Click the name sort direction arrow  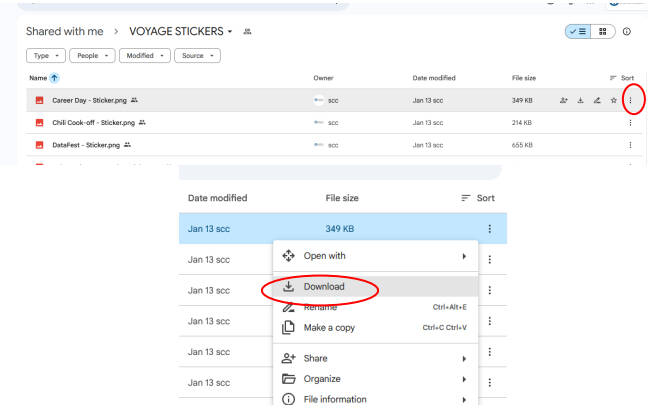coord(54,78)
